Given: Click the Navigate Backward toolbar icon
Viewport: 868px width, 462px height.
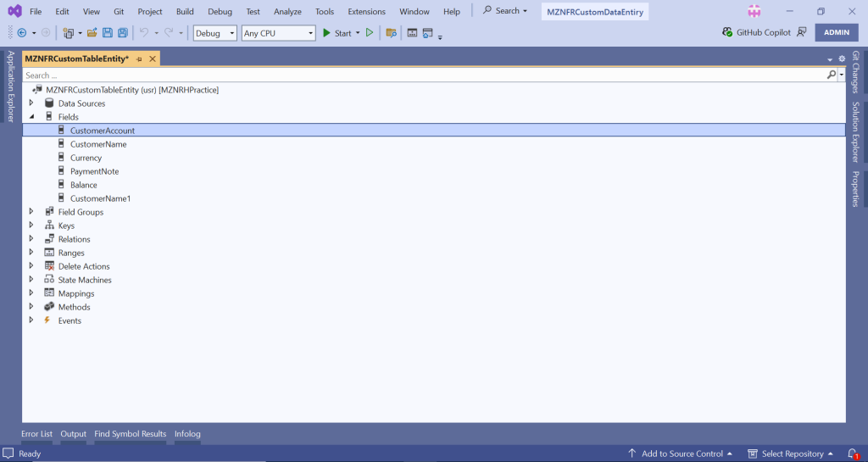Looking at the screenshot, I should coord(21,33).
